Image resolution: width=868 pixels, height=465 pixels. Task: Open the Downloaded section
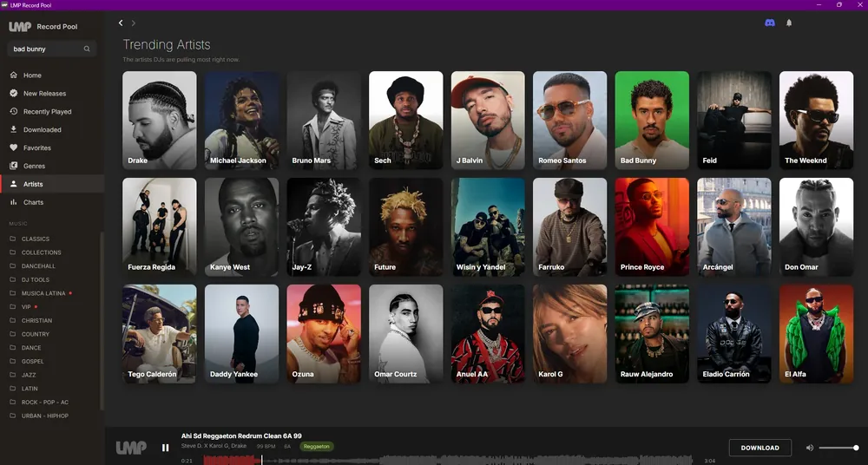(42, 130)
